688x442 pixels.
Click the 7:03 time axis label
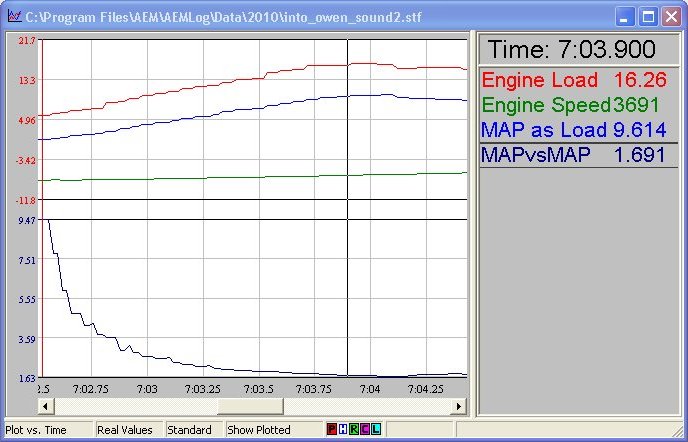[147, 389]
